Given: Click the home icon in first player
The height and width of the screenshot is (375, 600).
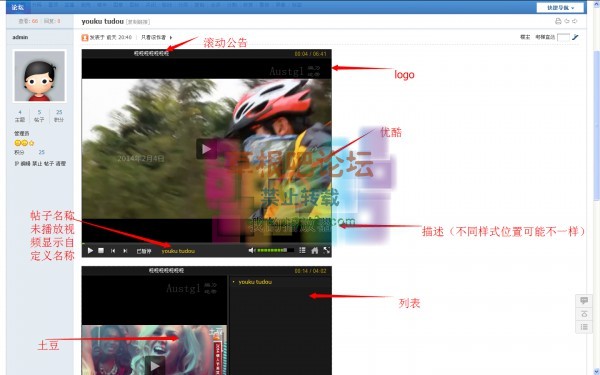Looking at the screenshot, I should 315,250.
